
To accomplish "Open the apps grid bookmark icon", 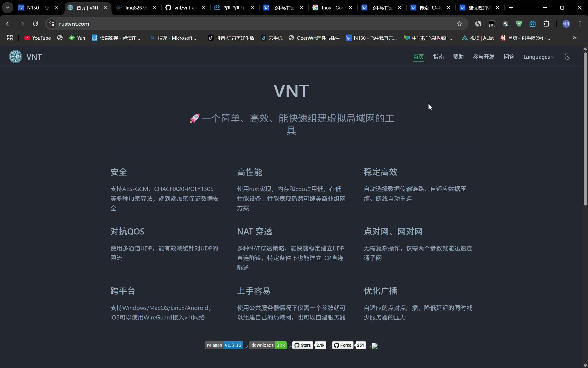I will coord(10,38).
